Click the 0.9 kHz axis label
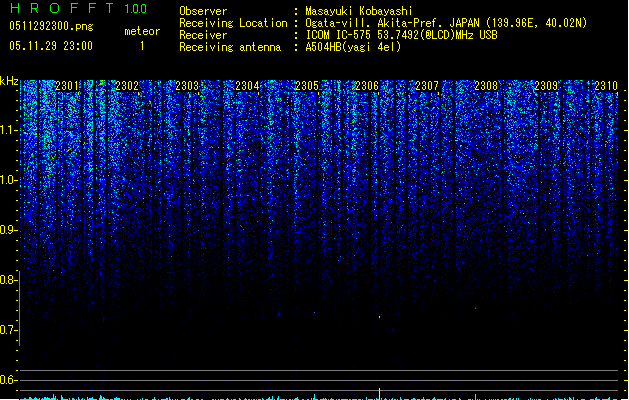The height and width of the screenshot is (400, 629). (9, 230)
